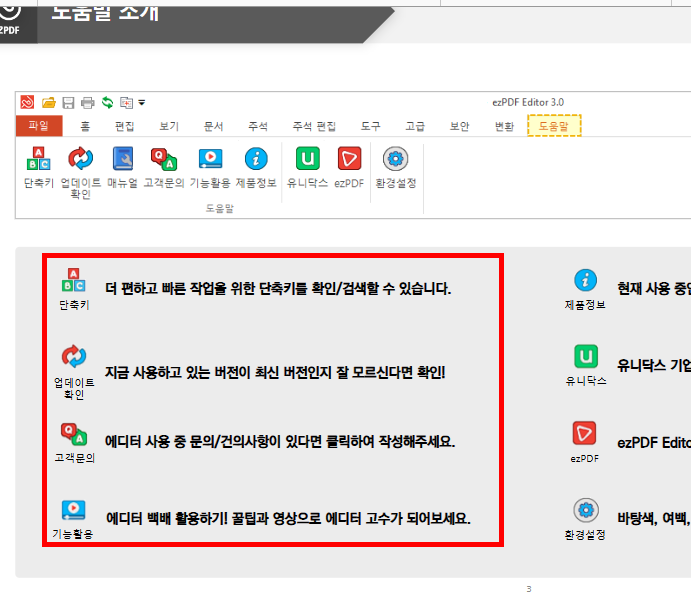Save with the floppy disk icon
The height and width of the screenshot is (595, 691).
point(68,103)
